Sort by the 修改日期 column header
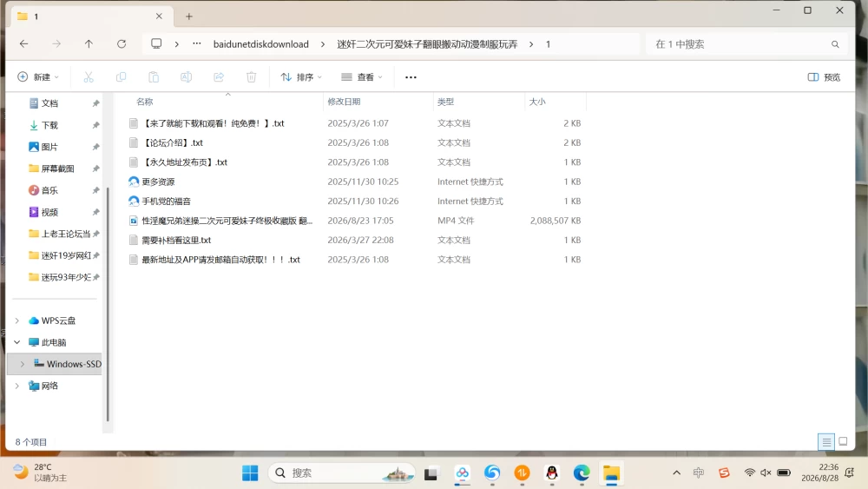This screenshot has width=868, height=489. [x=344, y=102]
